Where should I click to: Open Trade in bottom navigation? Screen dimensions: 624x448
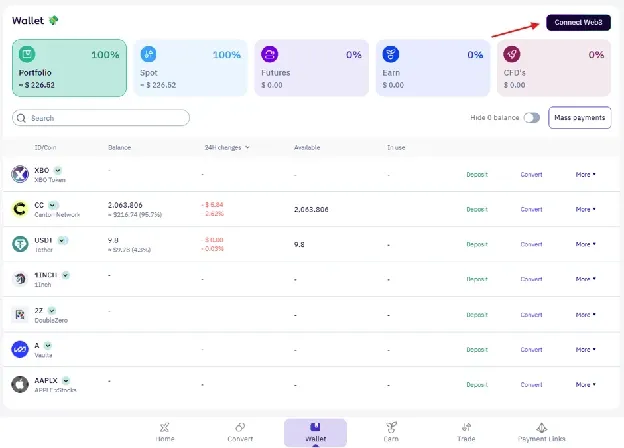(466, 432)
